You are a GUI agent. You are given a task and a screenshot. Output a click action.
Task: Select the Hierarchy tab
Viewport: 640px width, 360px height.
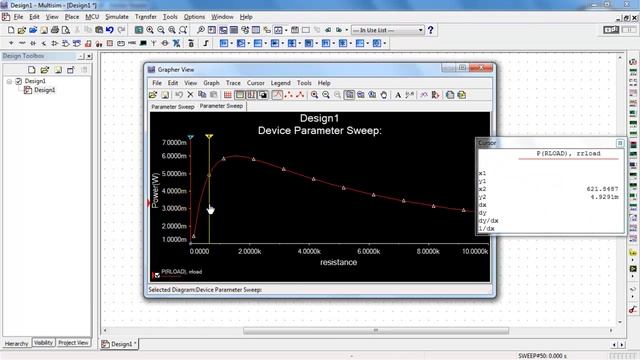(x=16, y=343)
